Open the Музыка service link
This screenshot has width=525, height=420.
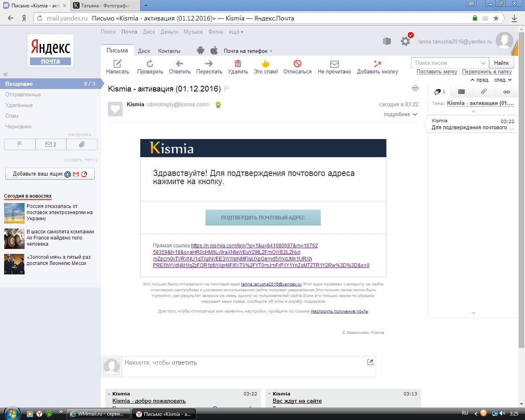coord(193,32)
